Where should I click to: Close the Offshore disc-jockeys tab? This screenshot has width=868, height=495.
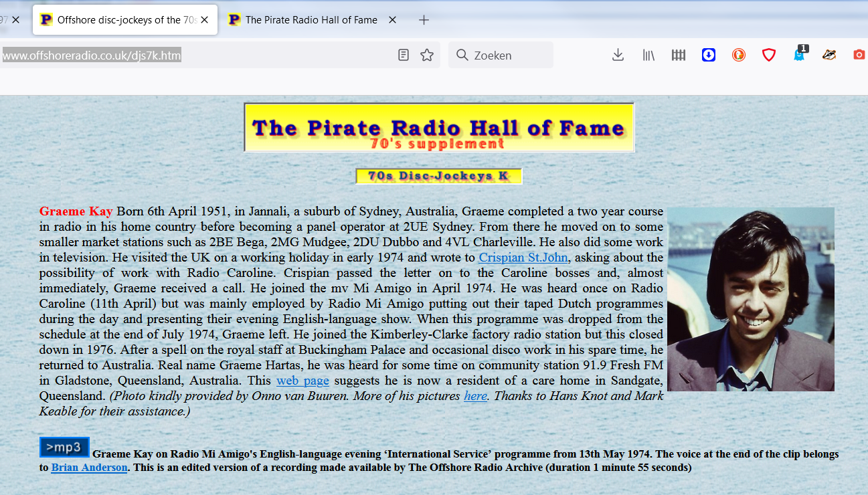tap(205, 20)
